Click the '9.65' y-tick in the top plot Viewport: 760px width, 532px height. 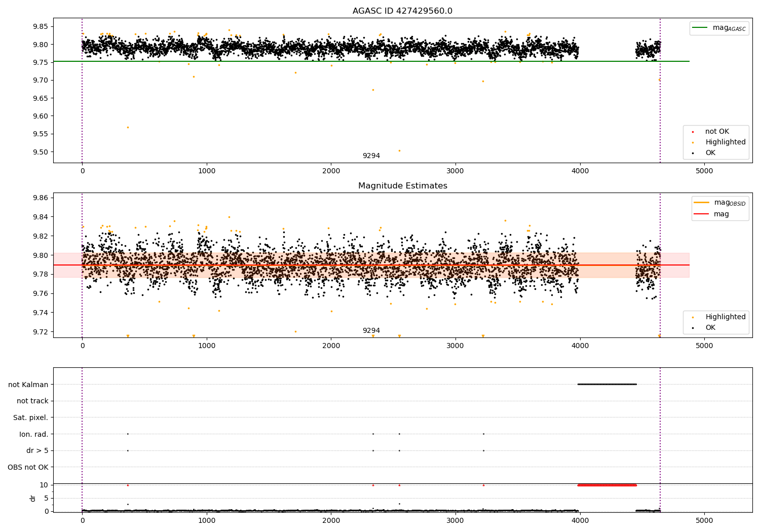point(40,98)
